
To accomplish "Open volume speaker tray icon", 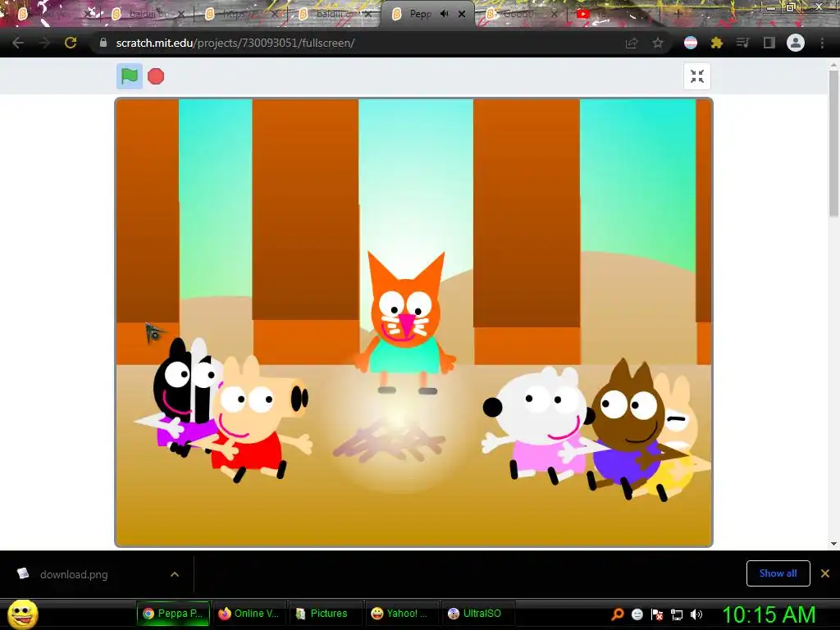I will coord(696,614).
